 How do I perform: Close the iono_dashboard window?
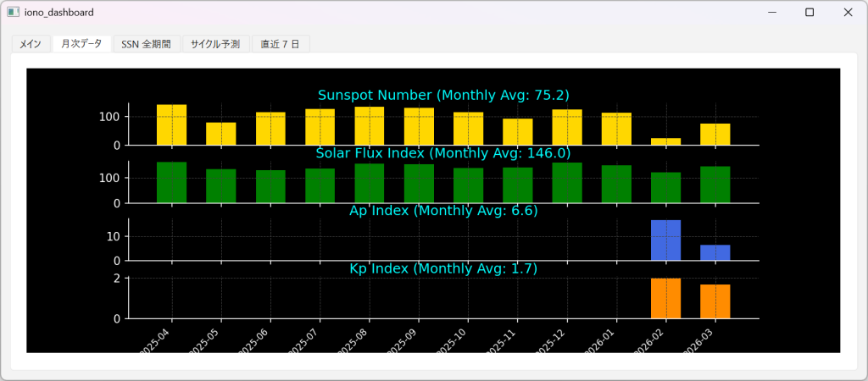click(848, 13)
